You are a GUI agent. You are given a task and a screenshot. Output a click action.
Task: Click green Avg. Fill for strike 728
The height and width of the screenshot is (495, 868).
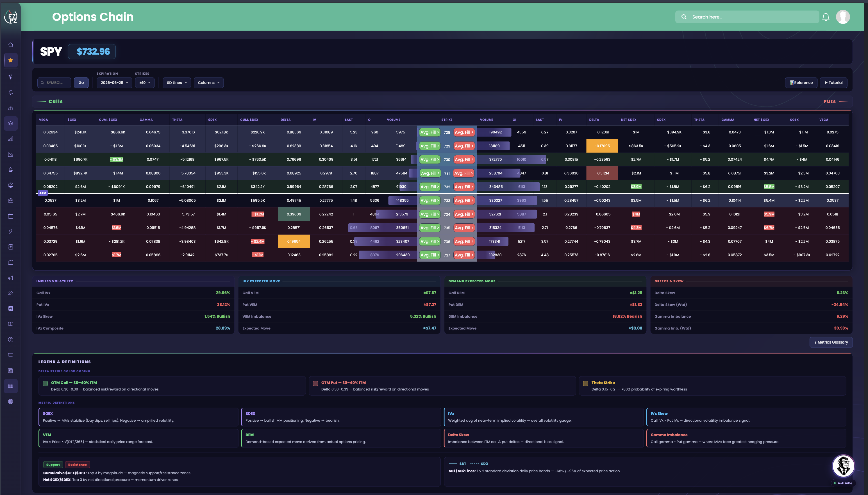(430, 132)
